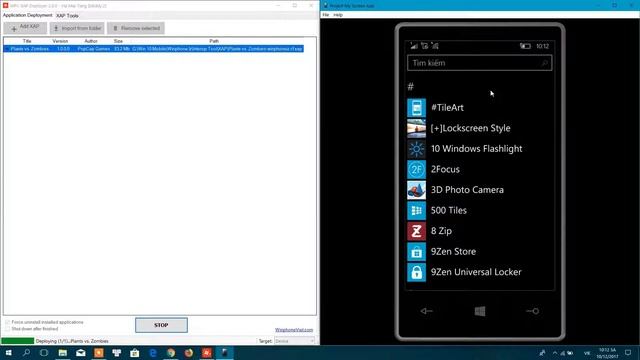Open taskbar Search magnifier
640x360 pixels.
coord(27,353)
